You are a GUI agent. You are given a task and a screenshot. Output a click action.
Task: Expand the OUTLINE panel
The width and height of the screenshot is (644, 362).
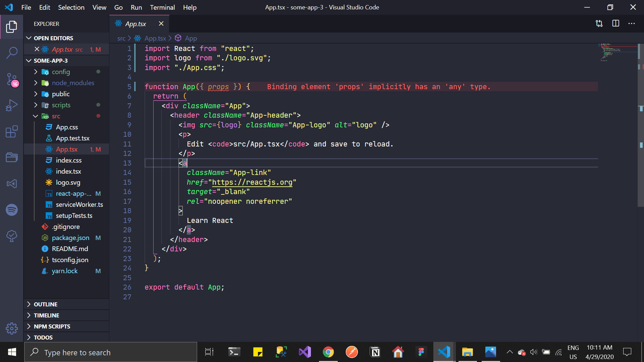[46, 304]
